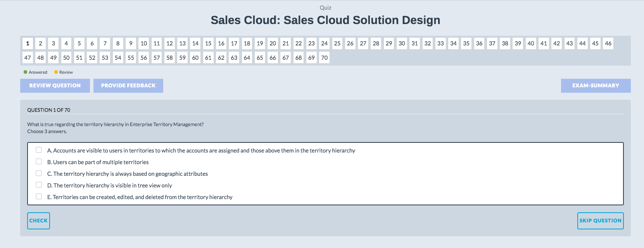Jump to question 28
Image resolution: width=644 pixels, height=248 pixels.
pyautogui.click(x=376, y=43)
